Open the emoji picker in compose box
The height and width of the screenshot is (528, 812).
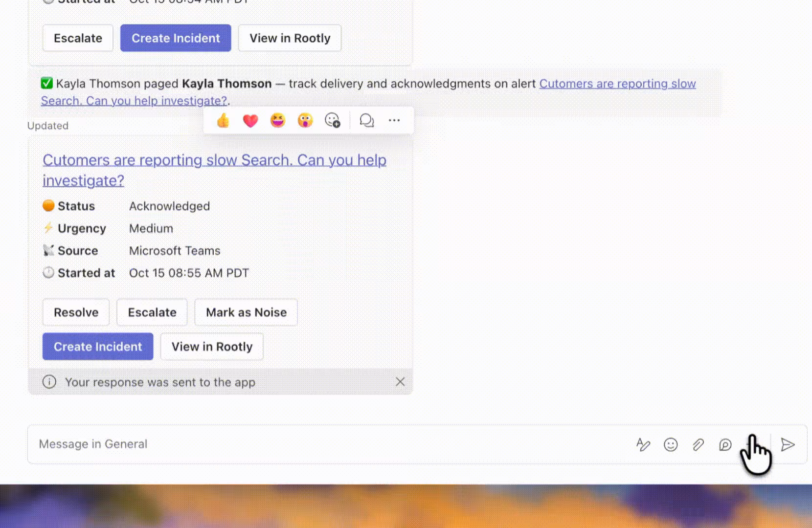pos(671,444)
